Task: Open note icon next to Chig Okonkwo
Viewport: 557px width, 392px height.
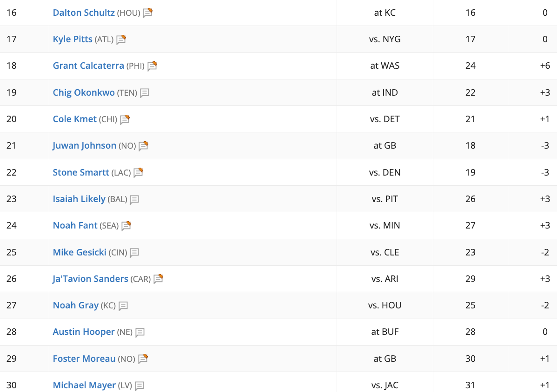Action: point(144,93)
